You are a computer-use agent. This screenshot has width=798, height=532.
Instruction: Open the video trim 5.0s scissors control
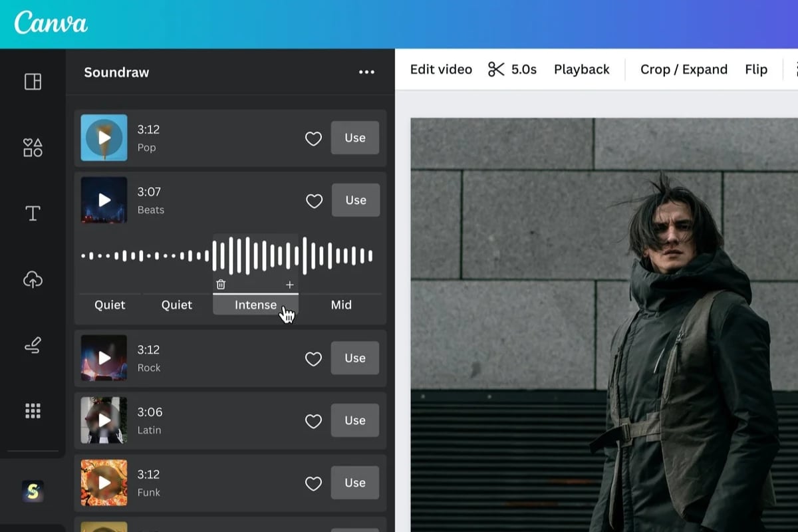click(x=512, y=69)
